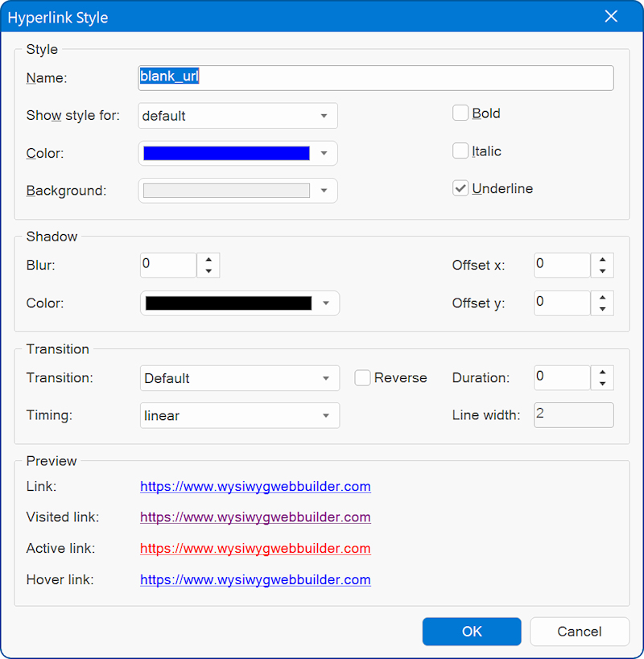Open the Timing linear dropdown

pyautogui.click(x=240, y=415)
